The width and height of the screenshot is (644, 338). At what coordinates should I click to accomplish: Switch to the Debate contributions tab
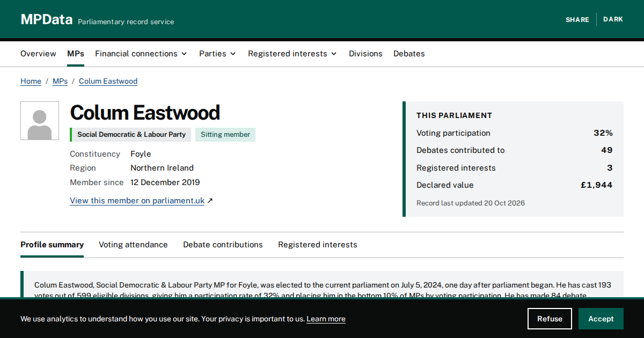coord(223,245)
